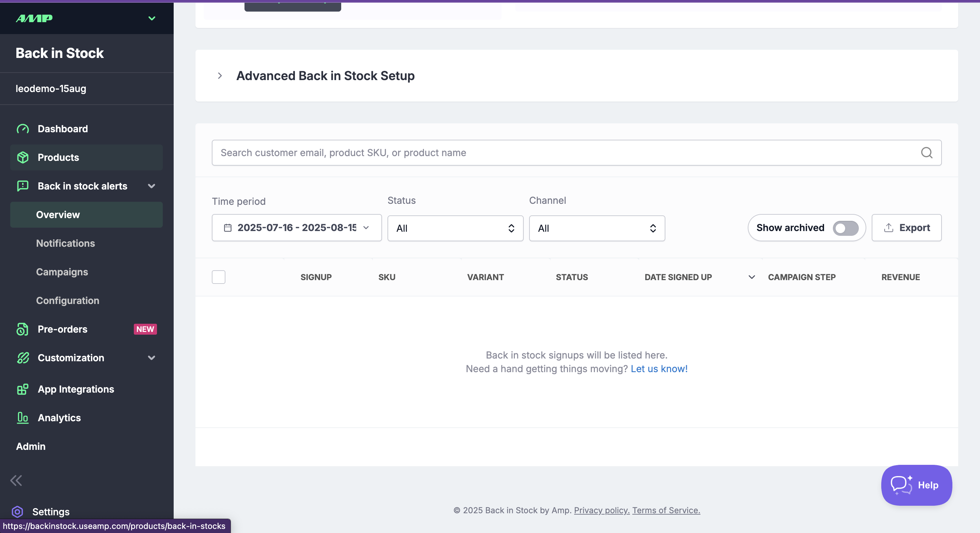
Task: Open the App Integrations label
Action: click(76, 389)
